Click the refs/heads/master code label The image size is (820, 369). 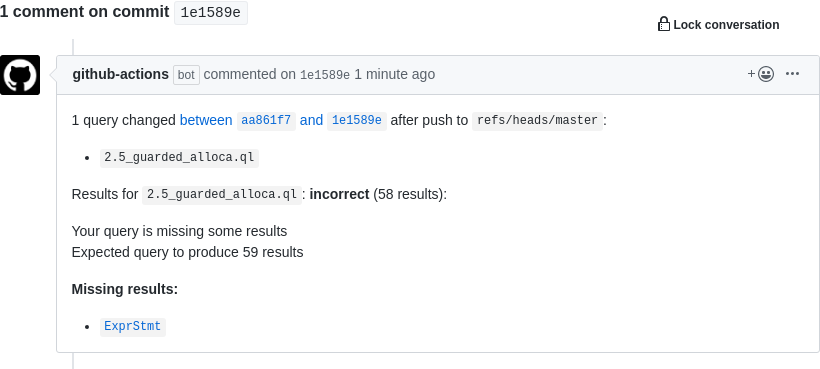coord(538,121)
